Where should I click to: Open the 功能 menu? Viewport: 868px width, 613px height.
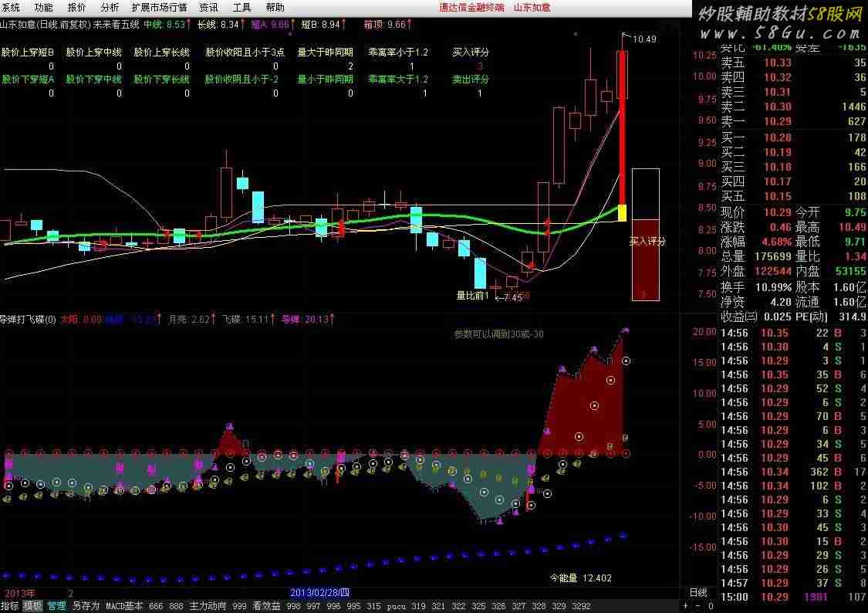pyautogui.click(x=43, y=7)
